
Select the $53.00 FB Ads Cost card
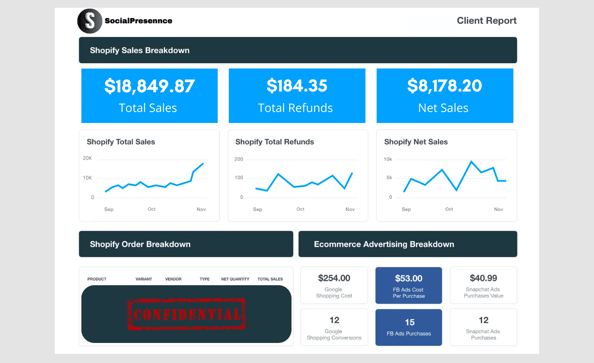pyautogui.click(x=408, y=285)
